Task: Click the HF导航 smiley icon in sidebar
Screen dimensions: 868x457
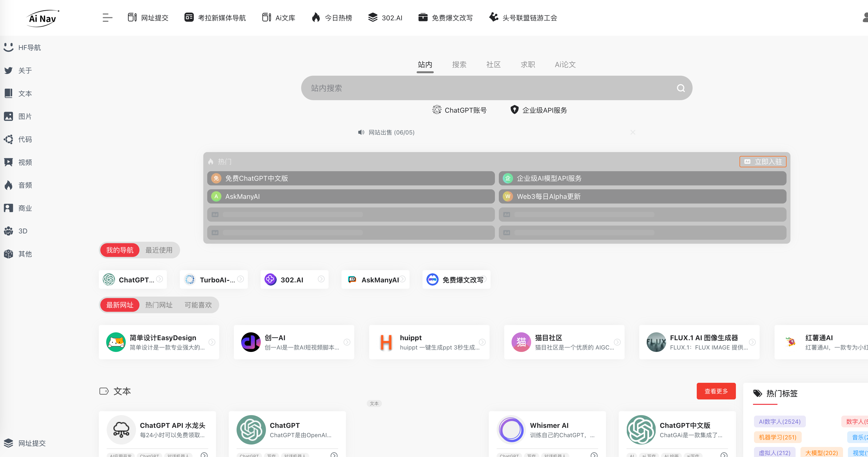Action: coord(8,47)
